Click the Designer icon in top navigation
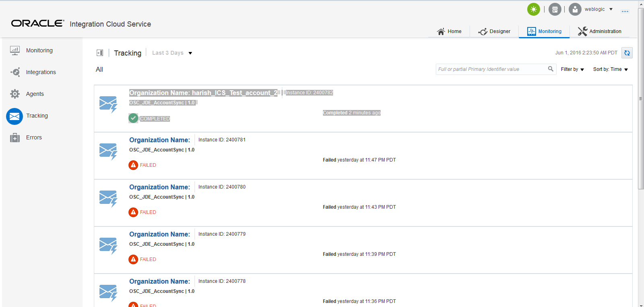This screenshot has height=307, width=644. pyautogui.click(x=482, y=31)
